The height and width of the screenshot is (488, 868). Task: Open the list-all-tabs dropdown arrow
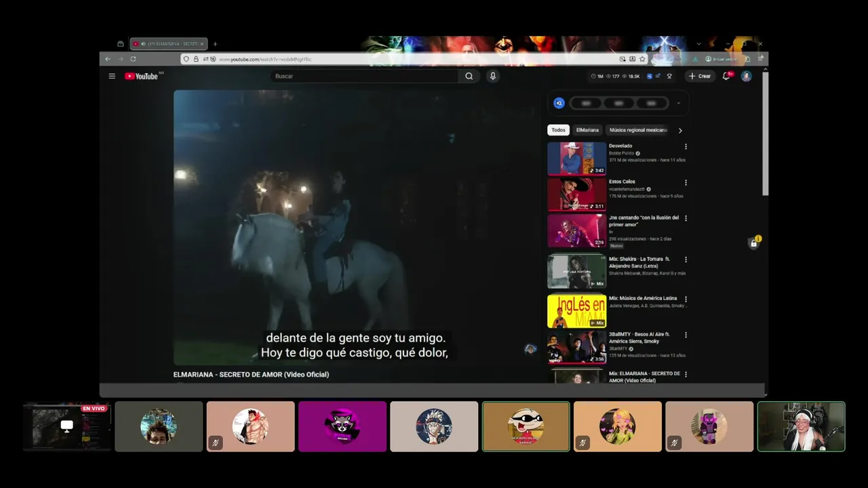(698, 44)
